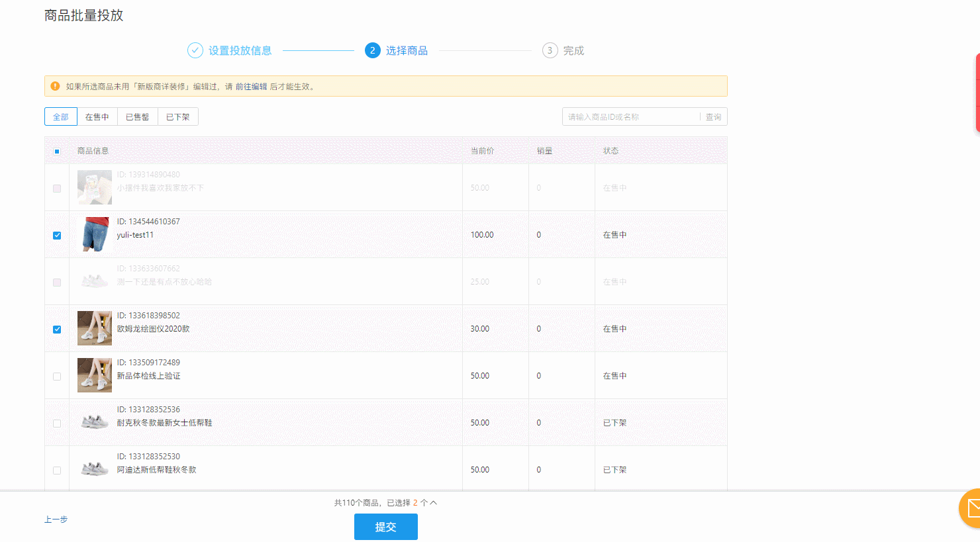Expand the selected items chevron at bottom
The height and width of the screenshot is (542, 980).
(x=434, y=503)
